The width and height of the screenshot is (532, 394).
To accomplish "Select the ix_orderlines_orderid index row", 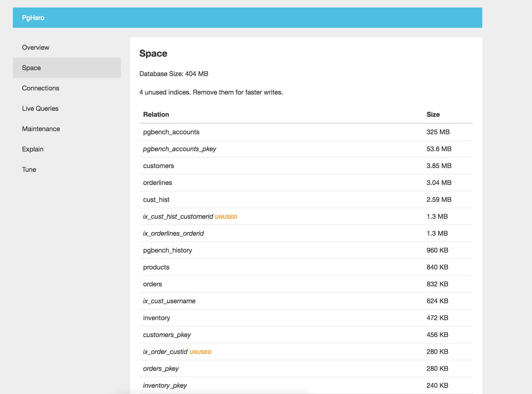I will click(x=173, y=233).
